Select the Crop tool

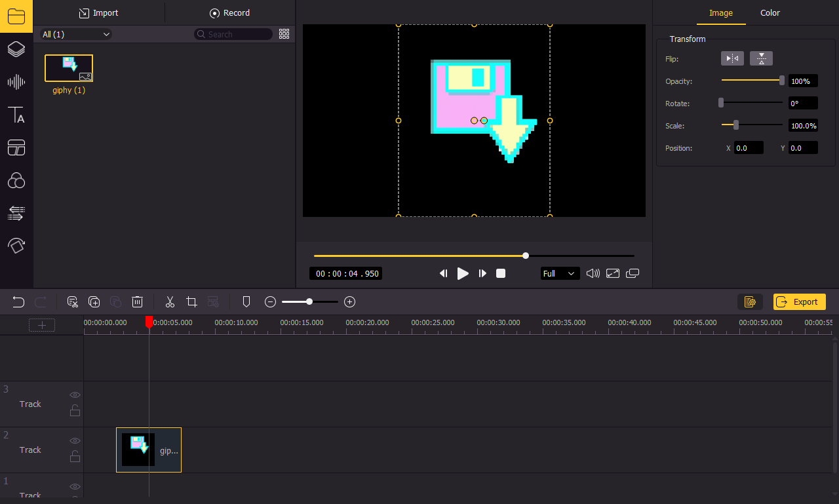click(191, 302)
